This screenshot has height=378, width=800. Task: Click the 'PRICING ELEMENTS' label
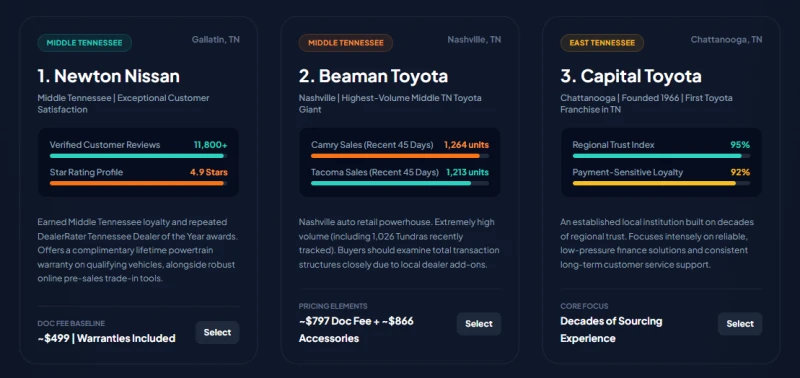point(333,306)
